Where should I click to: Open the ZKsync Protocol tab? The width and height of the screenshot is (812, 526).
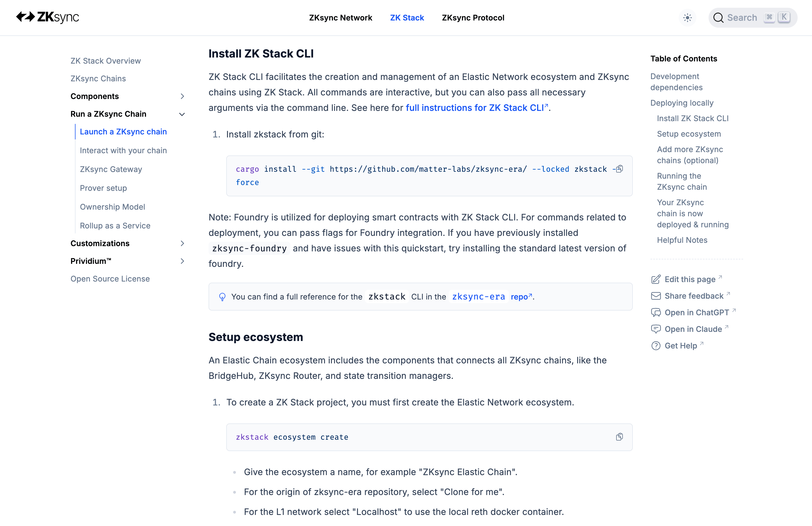pos(473,18)
